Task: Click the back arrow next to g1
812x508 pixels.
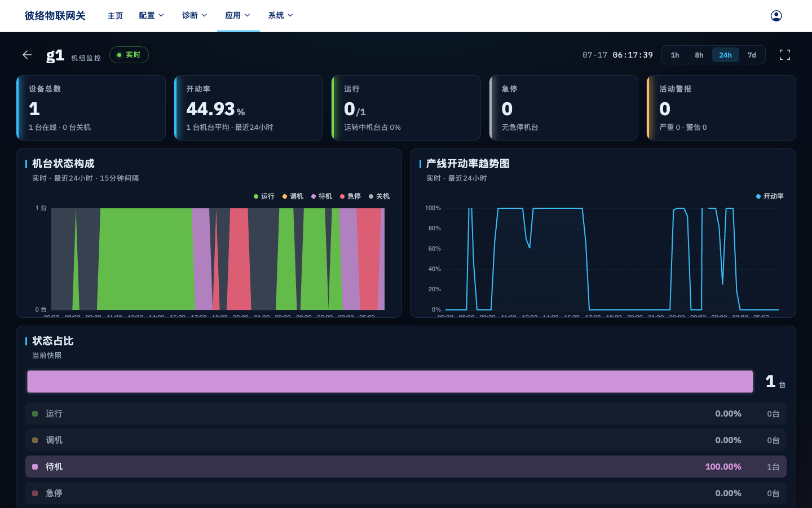Action: 27,55
